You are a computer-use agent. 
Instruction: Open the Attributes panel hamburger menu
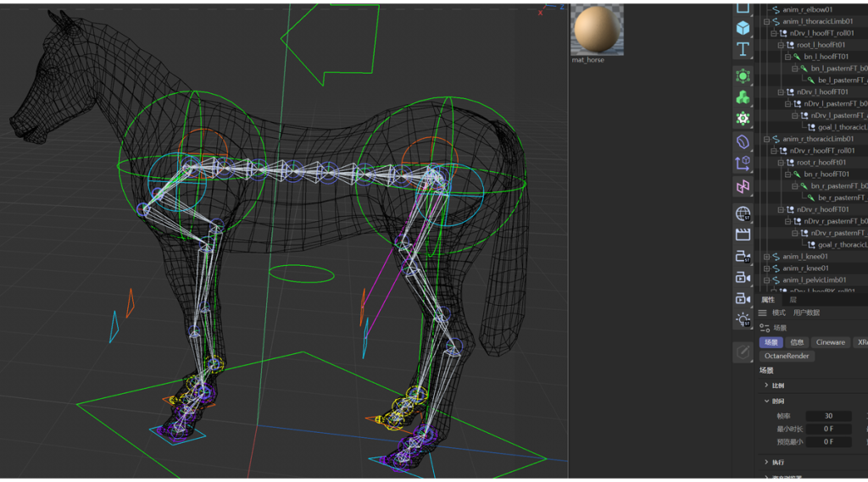coord(763,313)
